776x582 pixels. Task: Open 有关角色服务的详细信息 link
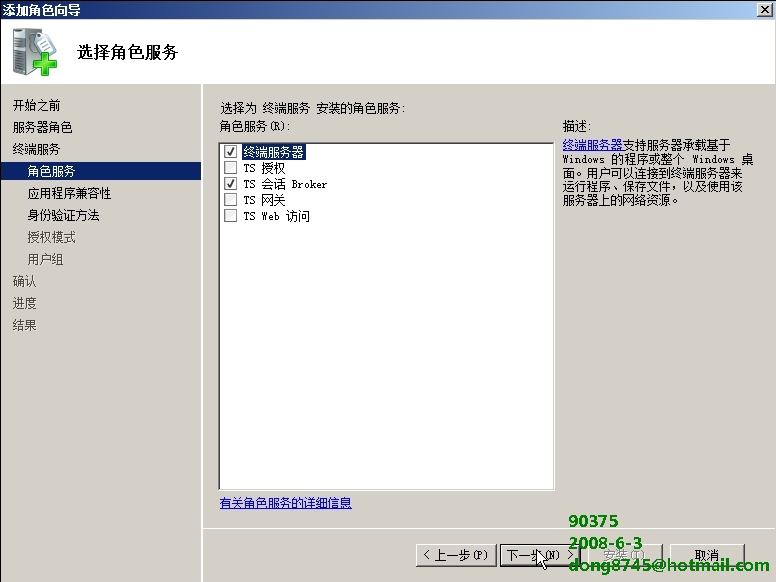(286, 503)
